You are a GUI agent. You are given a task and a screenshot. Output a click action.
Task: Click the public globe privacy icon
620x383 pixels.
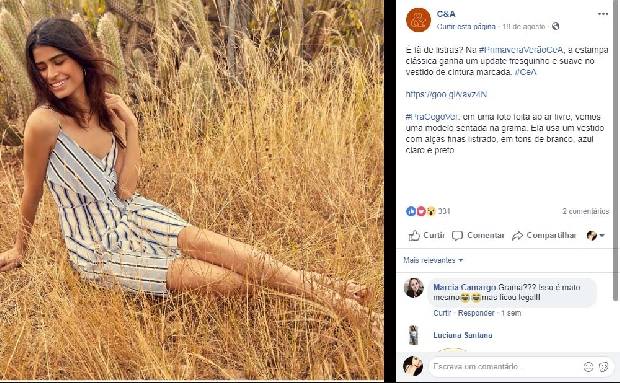coord(556,26)
